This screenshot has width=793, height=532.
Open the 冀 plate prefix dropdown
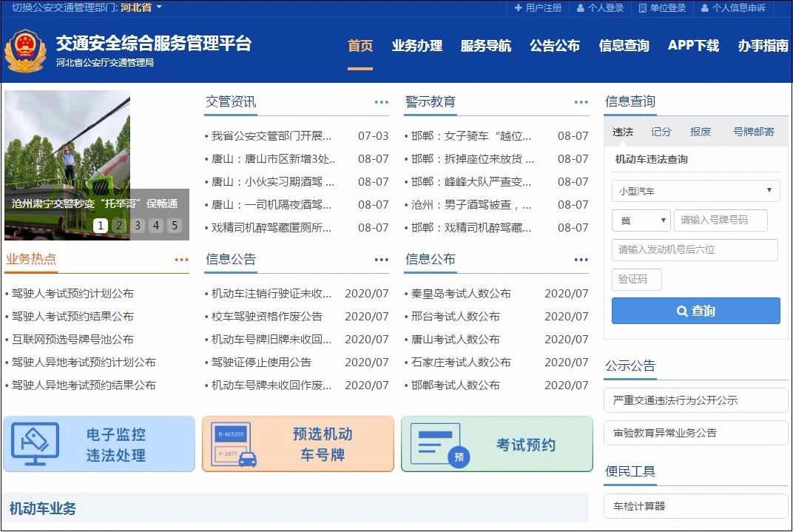[641, 220]
